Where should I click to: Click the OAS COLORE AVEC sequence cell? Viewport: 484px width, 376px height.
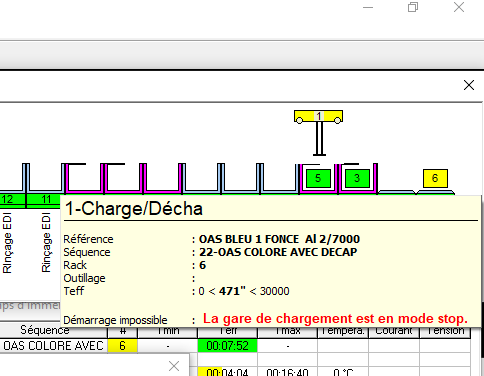[53, 346]
